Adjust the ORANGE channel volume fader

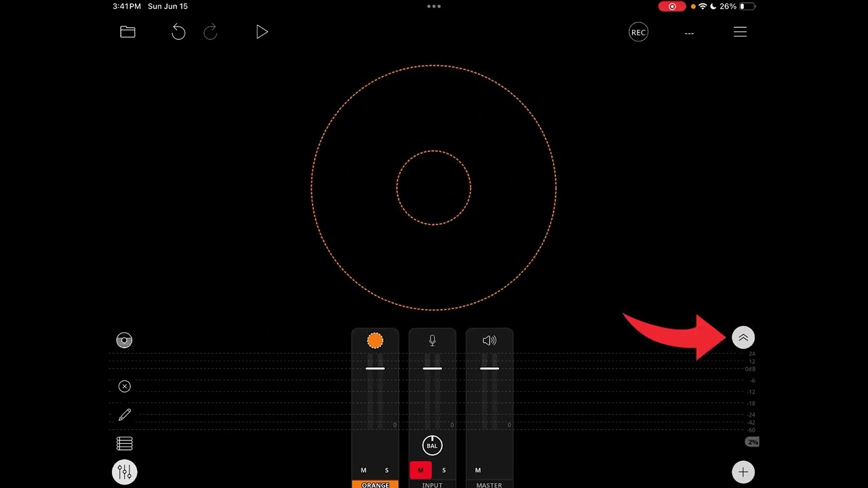[375, 369]
